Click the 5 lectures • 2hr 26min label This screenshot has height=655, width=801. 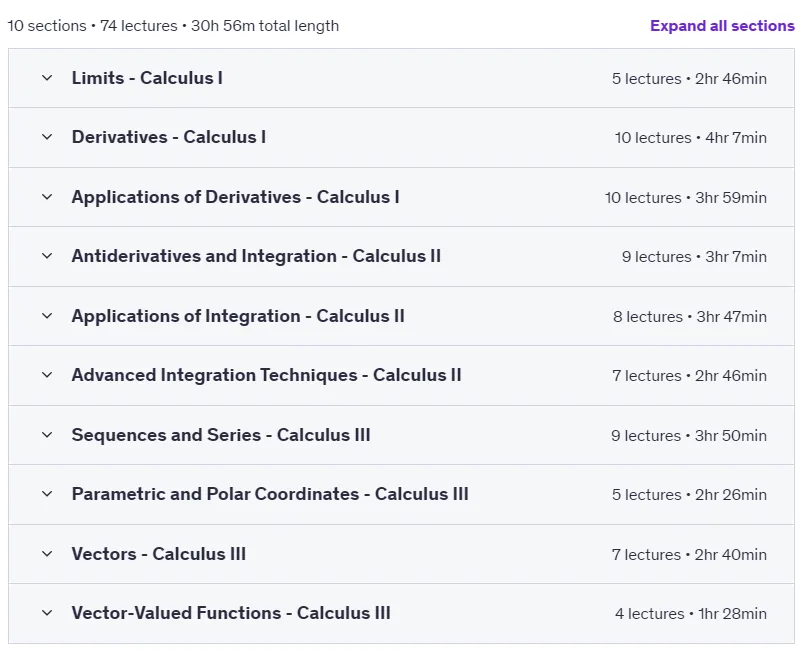click(x=689, y=495)
